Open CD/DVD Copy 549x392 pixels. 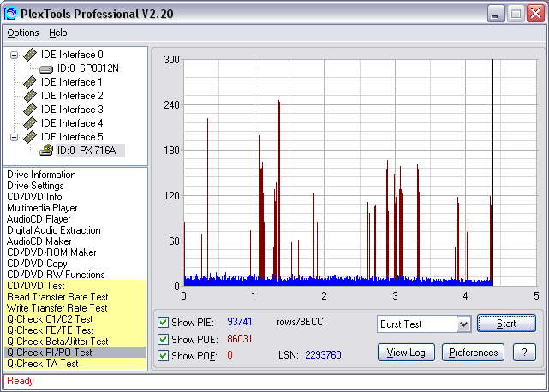(37, 264)
